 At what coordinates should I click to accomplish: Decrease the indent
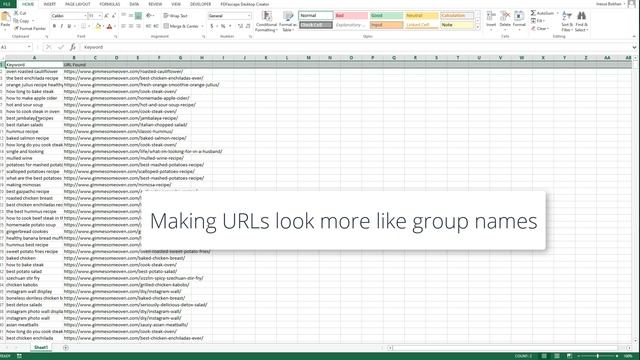coord(148,26)
